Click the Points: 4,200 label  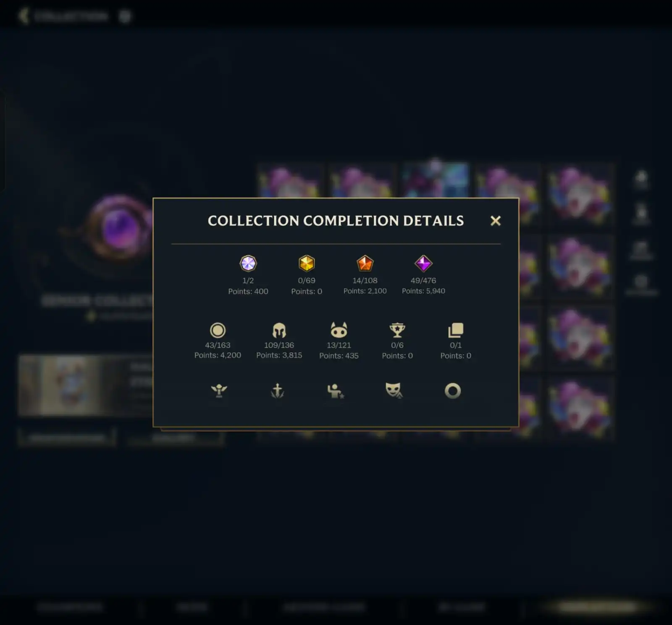pos(218,355)
